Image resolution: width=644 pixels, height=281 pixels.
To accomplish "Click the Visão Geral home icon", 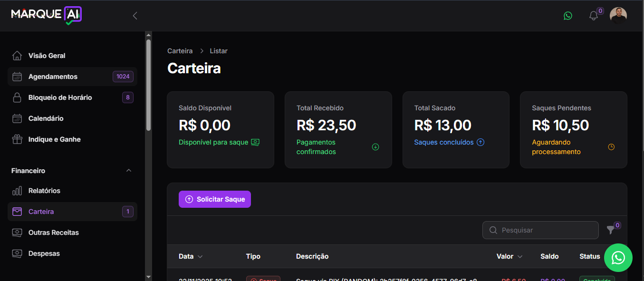I will [17, 56].
